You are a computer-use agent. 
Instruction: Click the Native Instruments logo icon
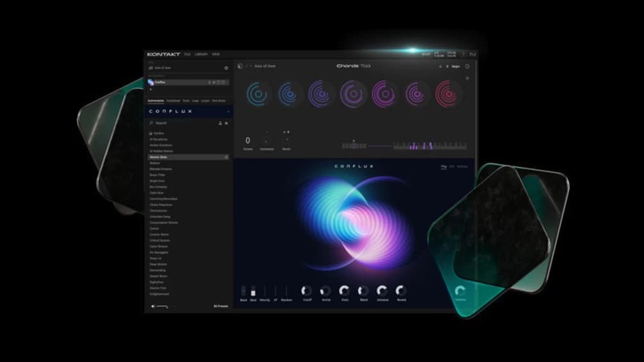click(472, 54)
